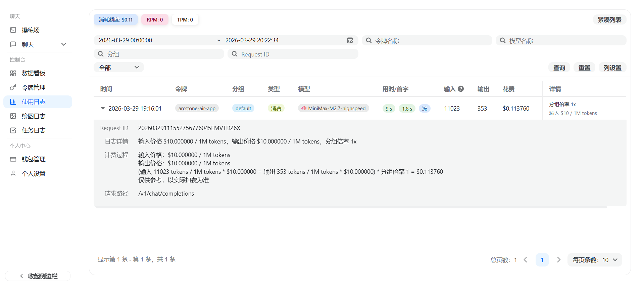The height and width of the screenshot is (286, 644).
Task: Click the help icon beside 输入 column
Action: [461, 89]
